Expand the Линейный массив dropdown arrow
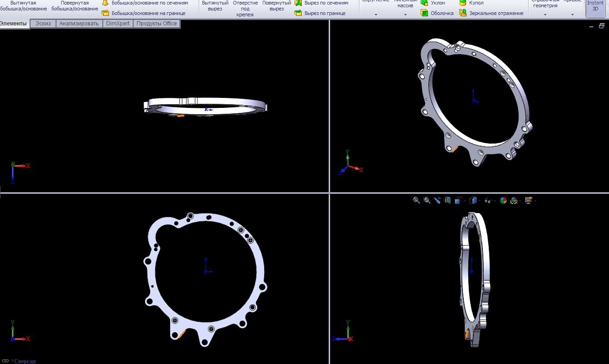This screenshot has height=364, width=609. tap(406, 15)
